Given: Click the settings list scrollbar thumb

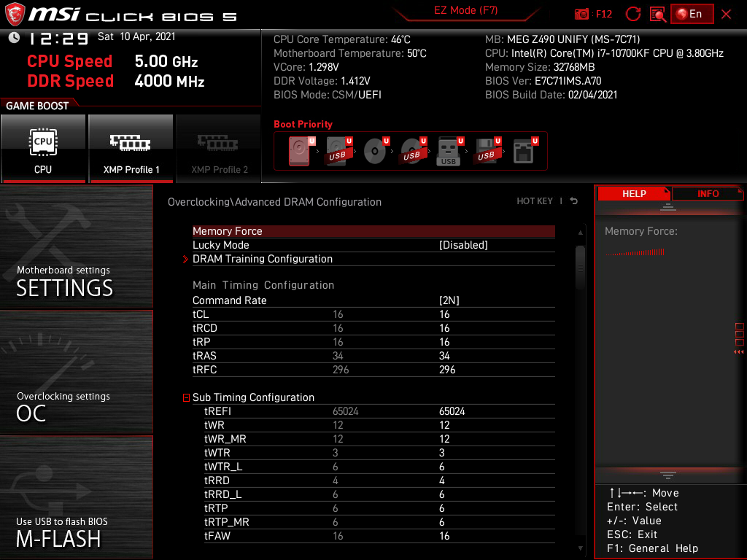Looking at the screenshot, I should point(580,267).
